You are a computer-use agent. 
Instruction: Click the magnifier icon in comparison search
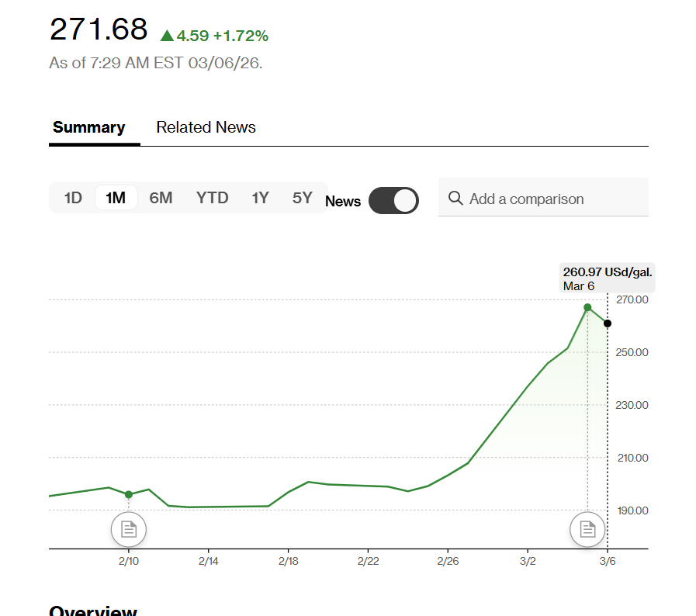click(x=455, y=199)
